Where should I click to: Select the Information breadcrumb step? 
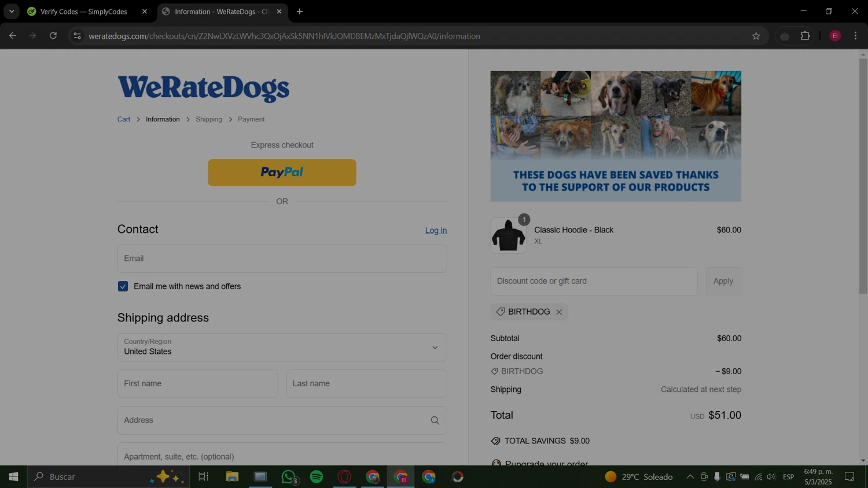(163, 119)
